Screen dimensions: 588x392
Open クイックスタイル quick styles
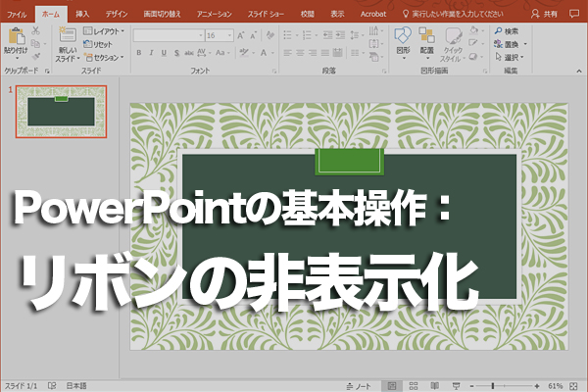[453, 44]
